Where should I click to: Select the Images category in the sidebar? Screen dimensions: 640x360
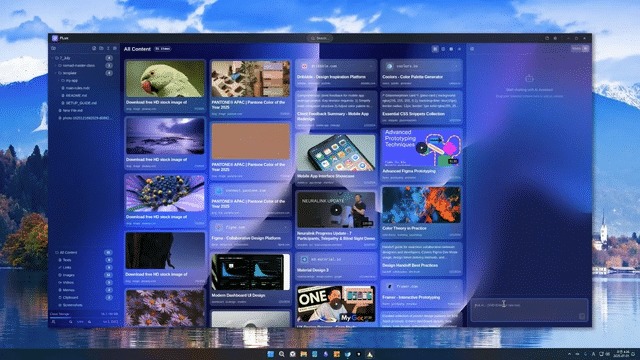click(x=84, y=275)
